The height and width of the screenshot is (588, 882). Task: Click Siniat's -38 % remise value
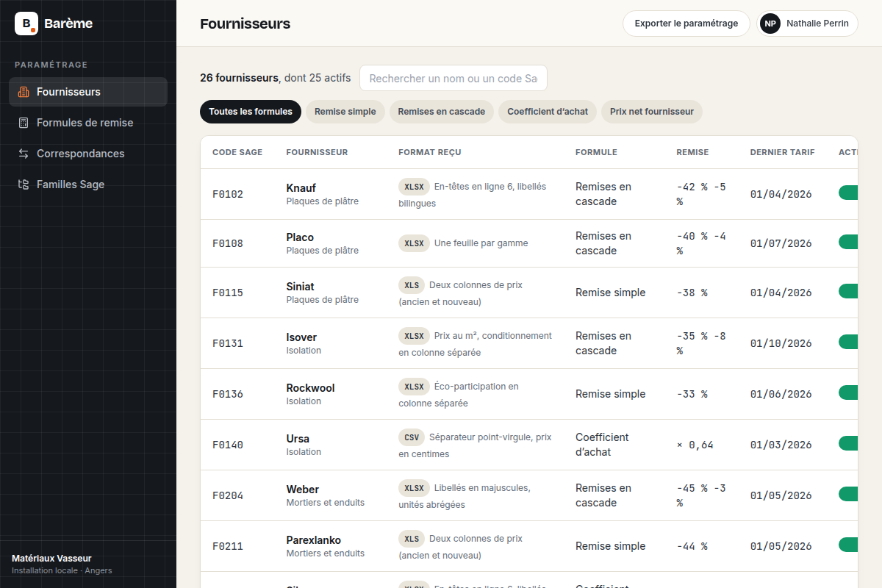pos(692,293)
